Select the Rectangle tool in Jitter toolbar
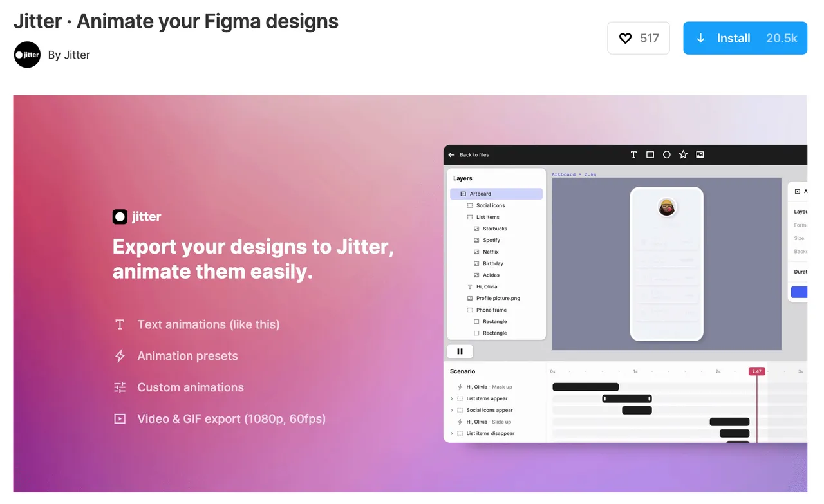 coord(650,154)
